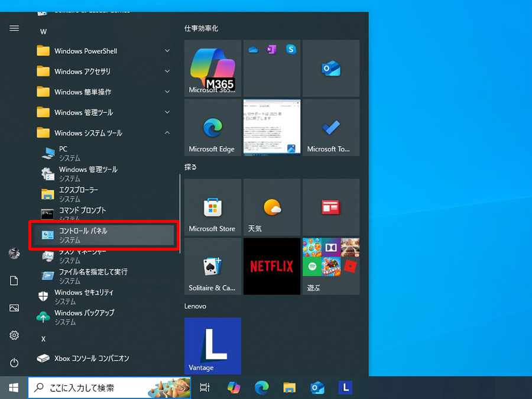Open the OneDrive icon in tile folder

point(253,50)
